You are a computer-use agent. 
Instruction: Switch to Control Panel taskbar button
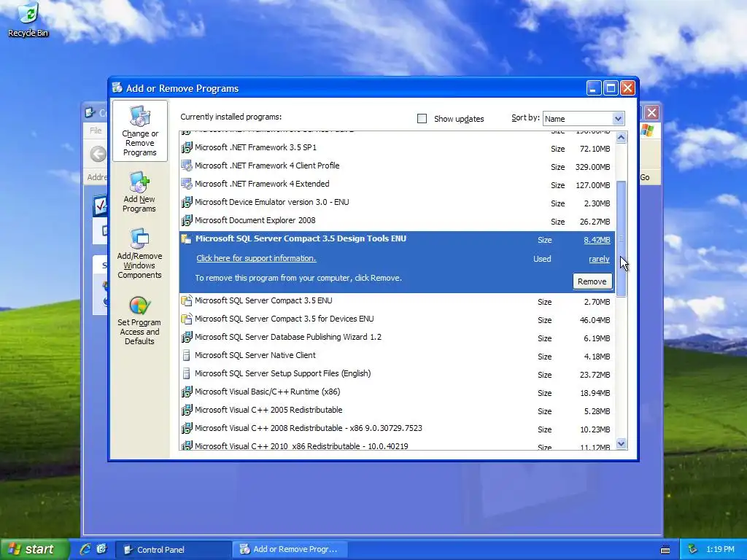(173, 550)
